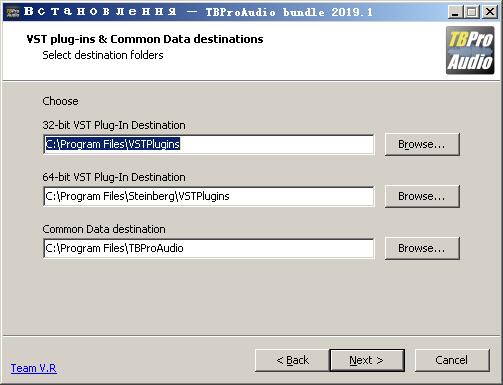Go to the previous step with Back
Viewport: 503px width, 385px height.
[x=292, y=360]
